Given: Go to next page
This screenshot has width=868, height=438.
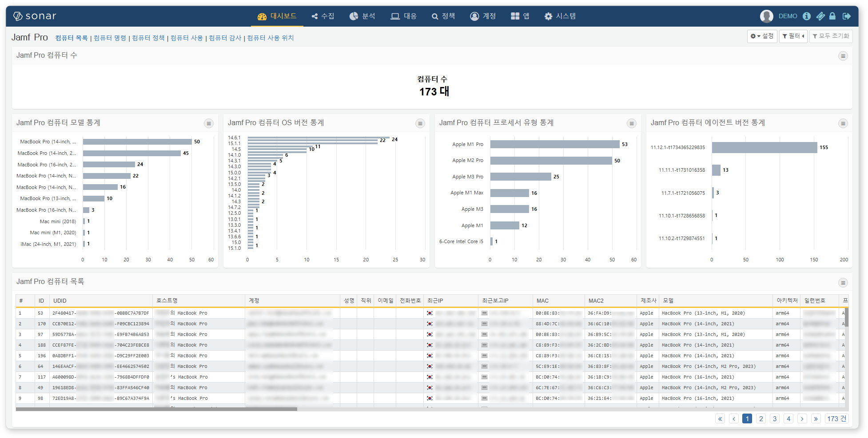Looking at the screenshot, I should click(x=802, y=419).
